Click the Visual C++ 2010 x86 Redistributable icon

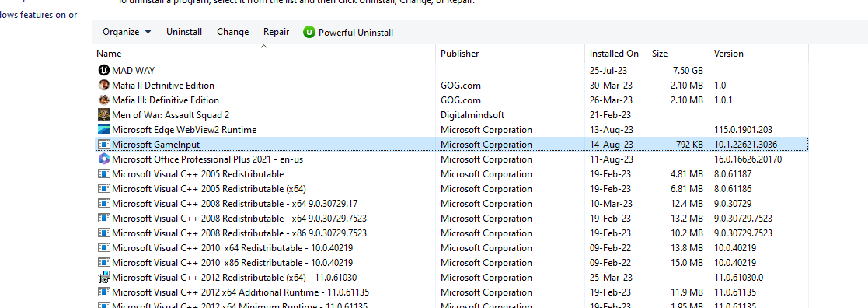(104, 263)
